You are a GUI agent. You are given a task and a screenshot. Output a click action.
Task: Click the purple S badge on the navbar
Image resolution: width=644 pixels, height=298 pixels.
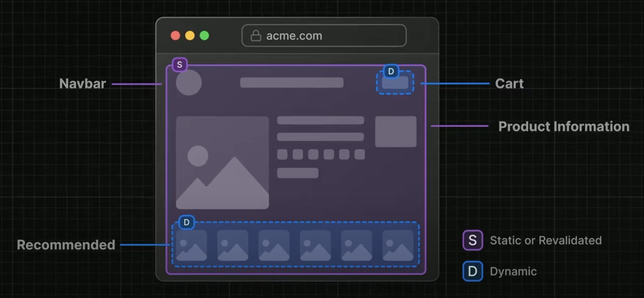click(180, 65)
